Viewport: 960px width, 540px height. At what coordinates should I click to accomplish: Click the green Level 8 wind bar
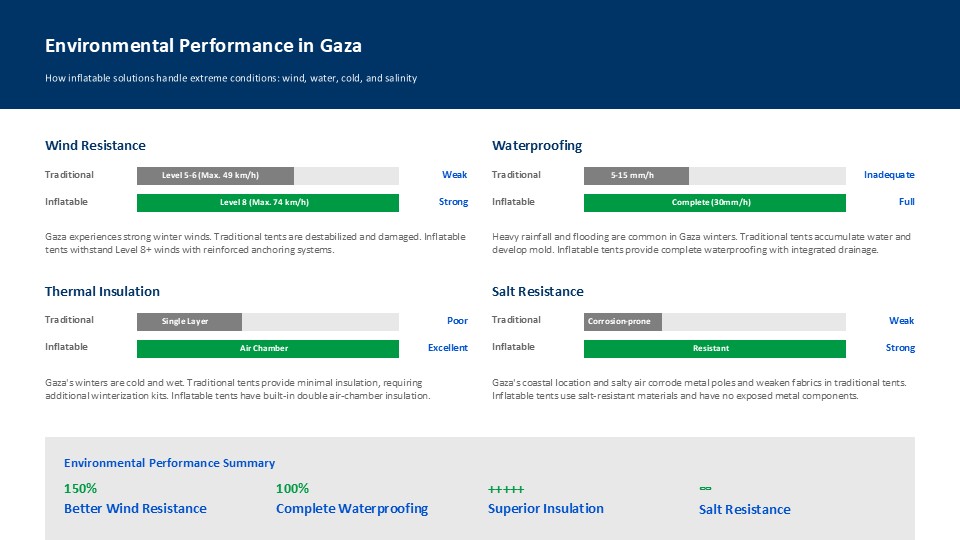267,203
